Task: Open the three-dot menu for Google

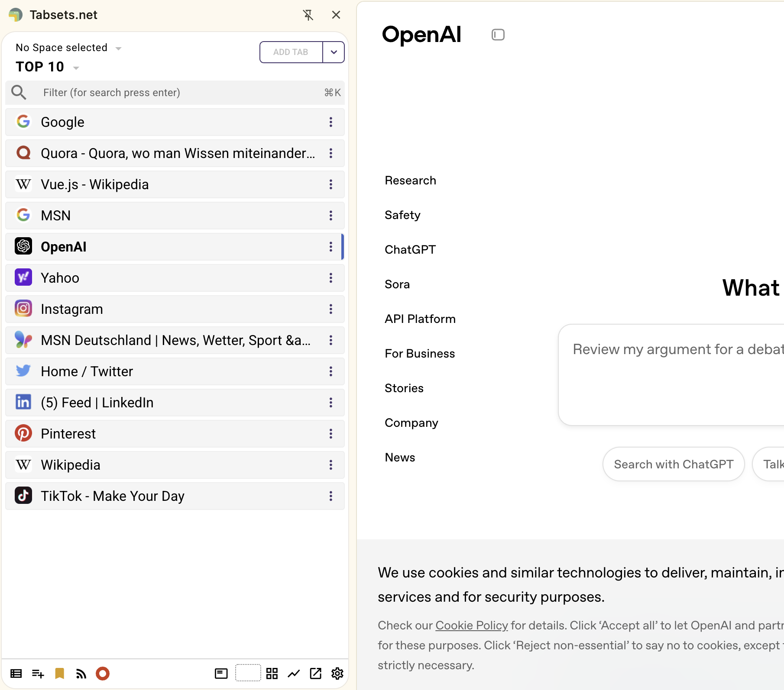Action: [331, 122]
